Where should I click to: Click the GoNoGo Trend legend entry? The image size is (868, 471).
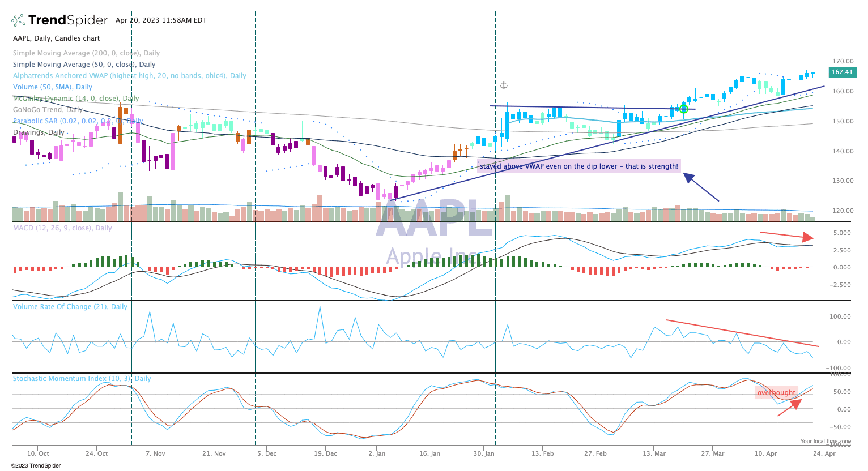click(x=48, y=110)
